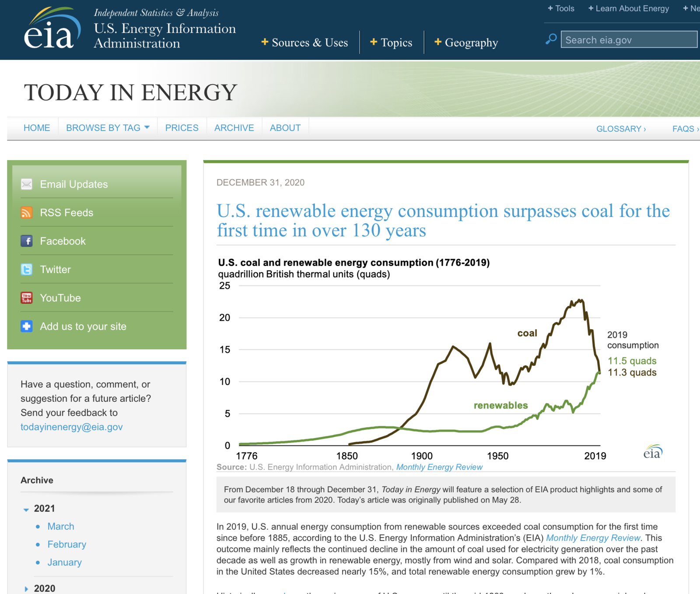
Task: Expand the 2020 archive year
Action: click(26, 589)
